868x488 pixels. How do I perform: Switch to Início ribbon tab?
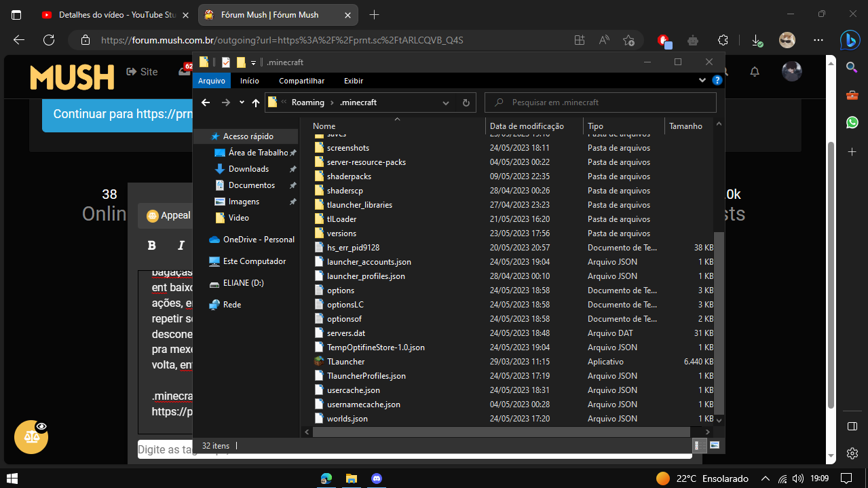click(250, 81)
